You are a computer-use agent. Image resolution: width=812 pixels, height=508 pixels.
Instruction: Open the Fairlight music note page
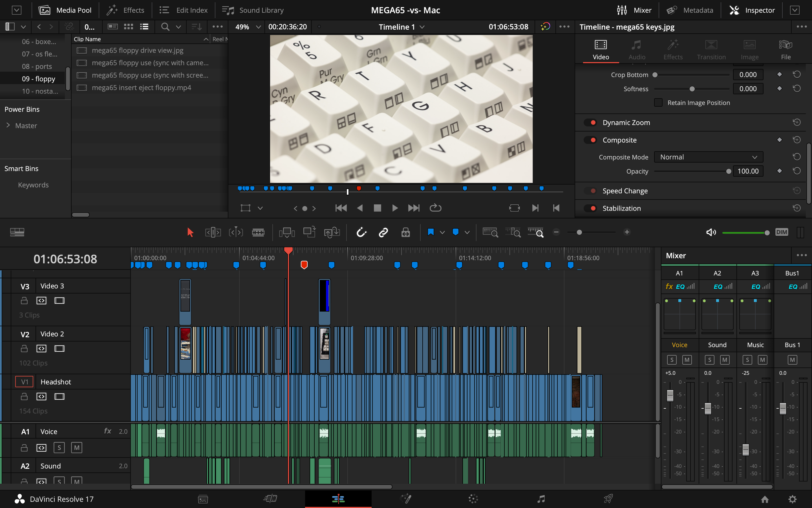click(x=541, y=499)
